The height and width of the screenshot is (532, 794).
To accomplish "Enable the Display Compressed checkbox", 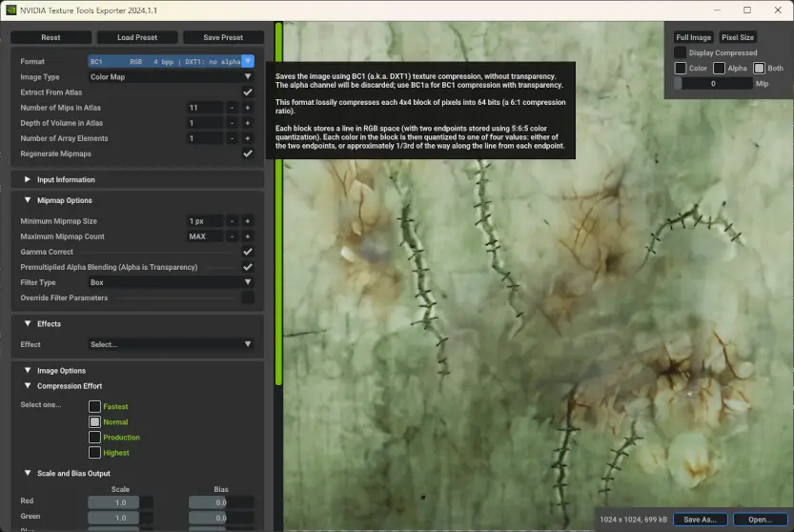I will pos(680,52).
